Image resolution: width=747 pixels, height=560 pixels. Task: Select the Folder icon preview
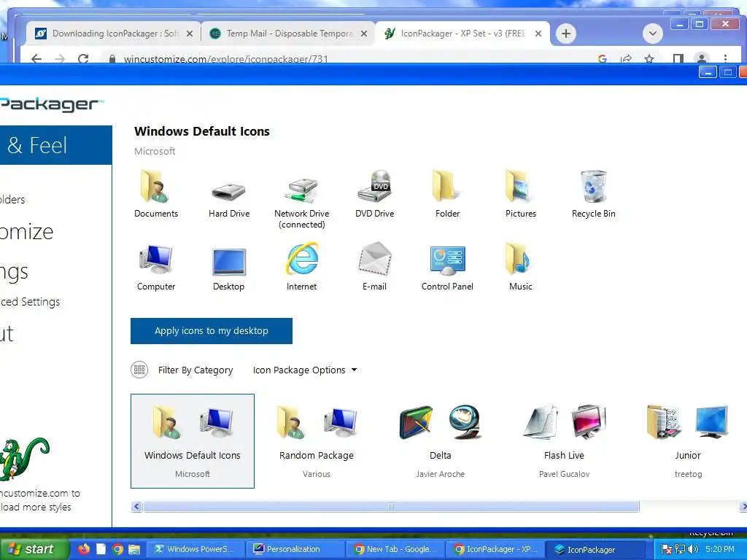click(x=447, y=186)
